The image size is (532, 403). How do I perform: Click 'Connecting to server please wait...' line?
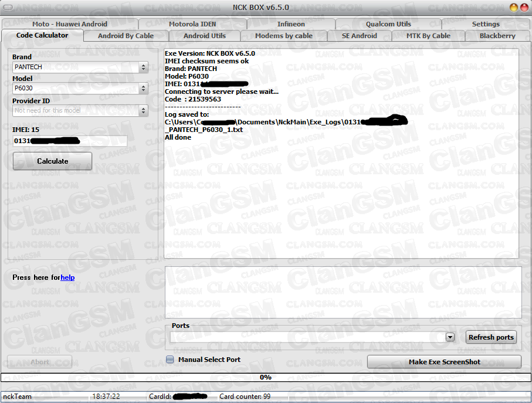point(222,92)
